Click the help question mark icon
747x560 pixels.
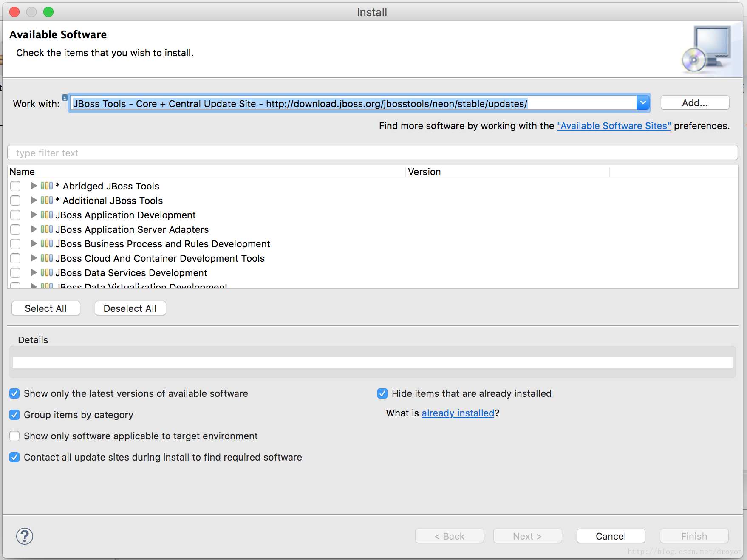[25, 536]
